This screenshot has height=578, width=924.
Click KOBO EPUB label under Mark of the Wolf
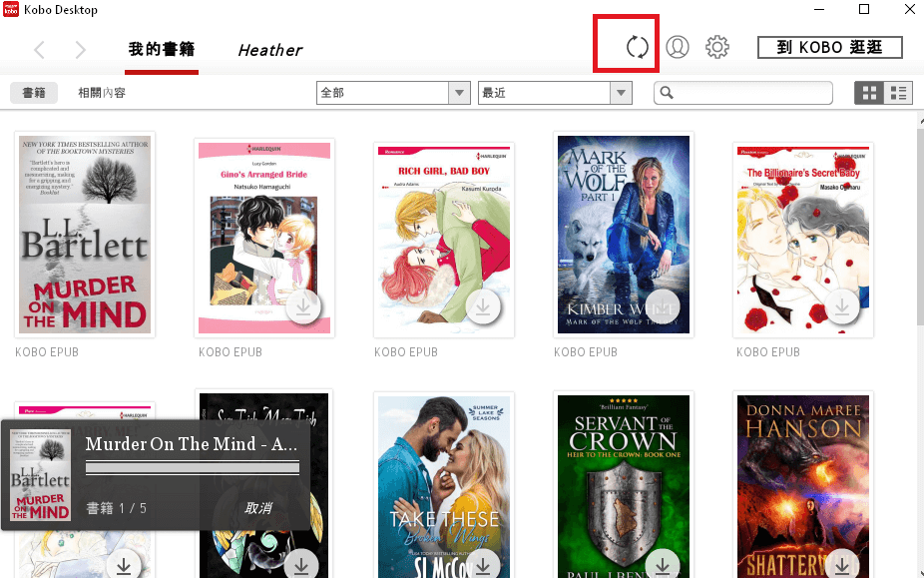coord(586,352)
